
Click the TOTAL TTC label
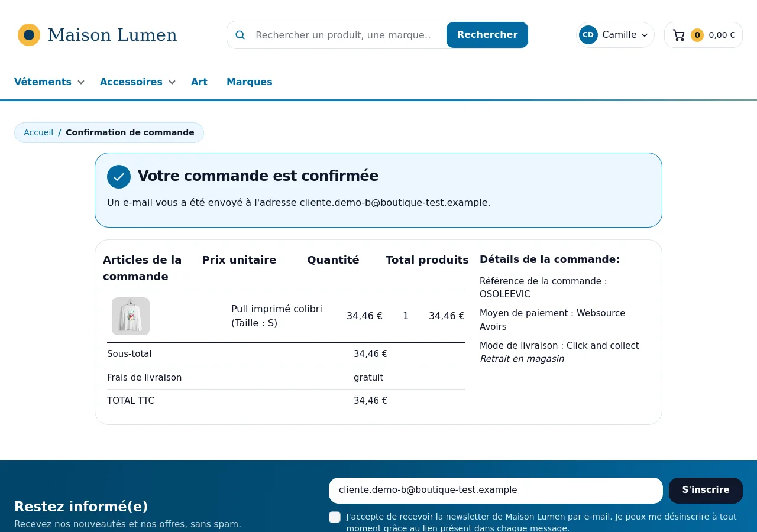pyautogui.click(x=131, y=401)
